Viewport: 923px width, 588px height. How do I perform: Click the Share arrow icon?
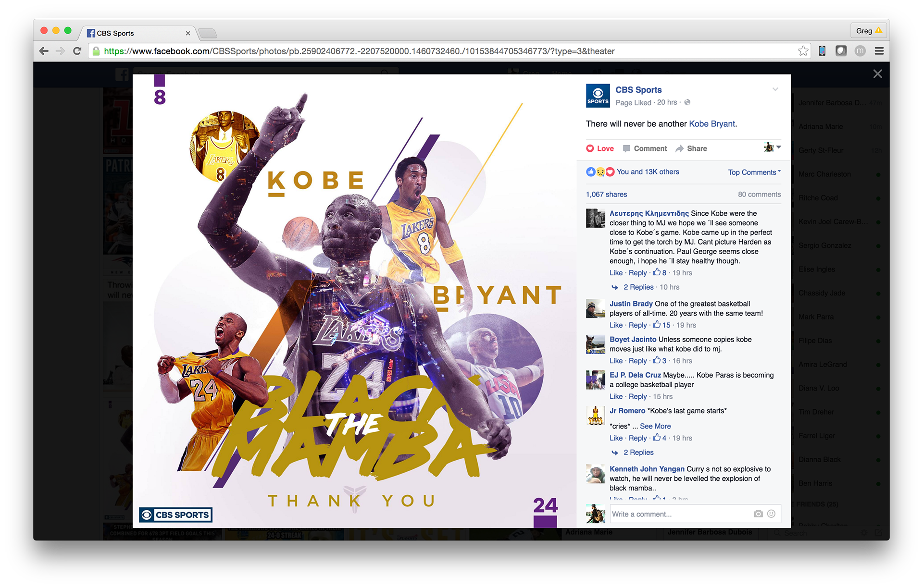(679, 148)
